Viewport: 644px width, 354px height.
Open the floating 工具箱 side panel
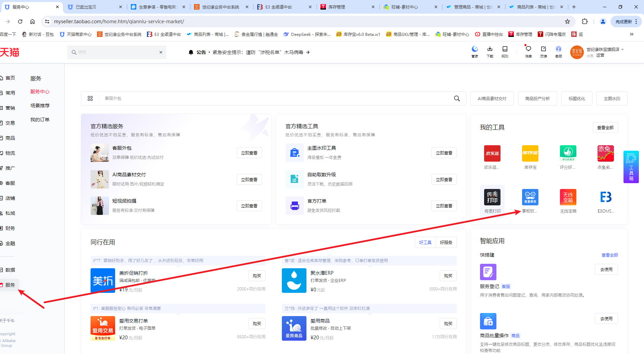point(631,167)
